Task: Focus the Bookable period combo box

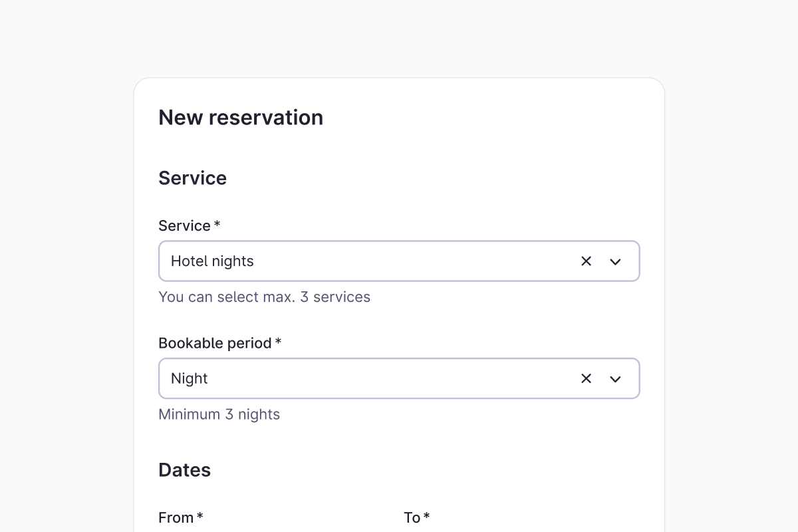Action: (399, 378)
